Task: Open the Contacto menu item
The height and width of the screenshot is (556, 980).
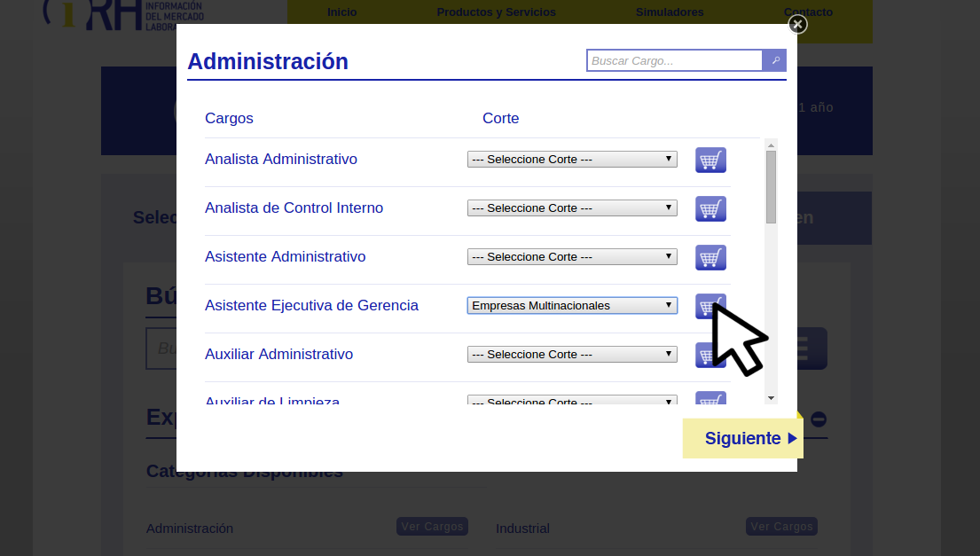Action: [x=808, y=12]
